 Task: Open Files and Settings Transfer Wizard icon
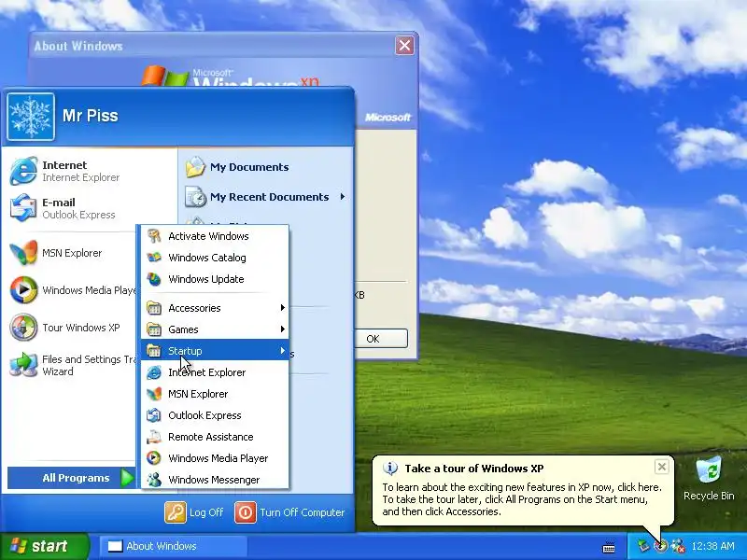[22, 365]
